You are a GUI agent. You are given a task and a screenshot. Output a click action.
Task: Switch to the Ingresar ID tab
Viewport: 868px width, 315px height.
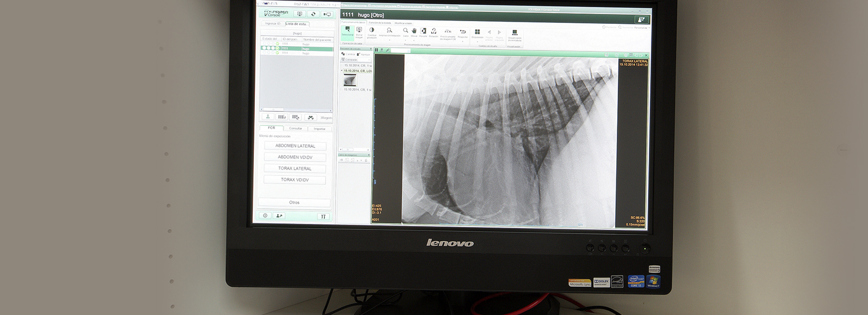tap(272, 24)
